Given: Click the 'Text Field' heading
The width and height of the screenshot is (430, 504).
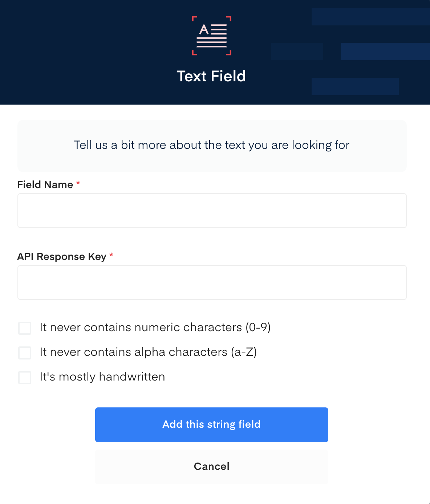Looking at the screenshot, I should click(x=211, y=76).
